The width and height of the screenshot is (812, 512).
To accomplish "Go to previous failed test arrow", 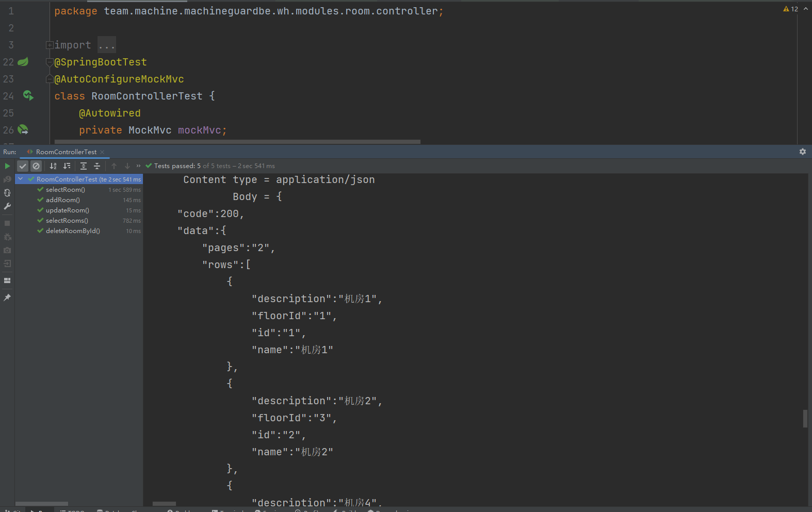I will point(114,166).
